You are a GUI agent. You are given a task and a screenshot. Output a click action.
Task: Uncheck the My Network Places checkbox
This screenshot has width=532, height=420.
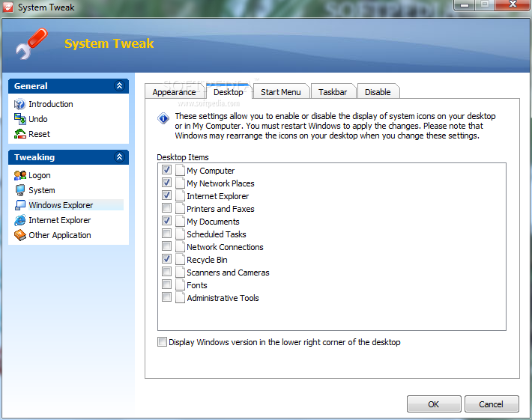[x=166, y=183]
